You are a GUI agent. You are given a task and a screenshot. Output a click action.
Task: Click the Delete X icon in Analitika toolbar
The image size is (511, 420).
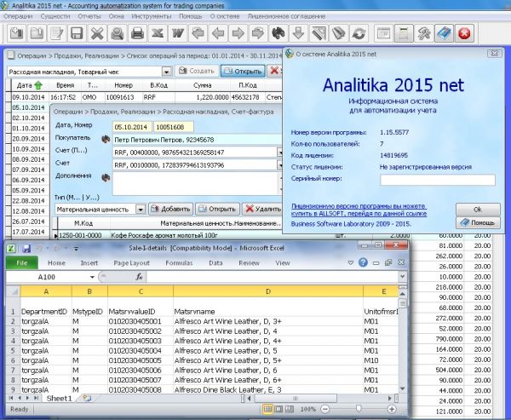97,33
